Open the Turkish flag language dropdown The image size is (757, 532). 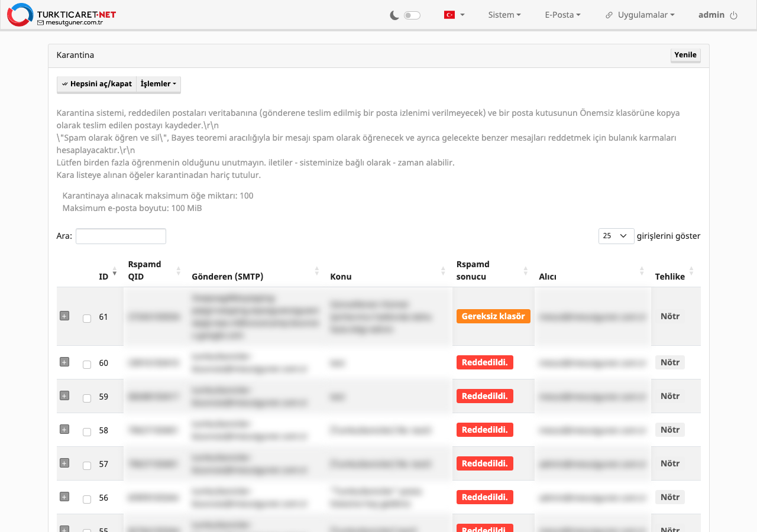pos(454,15)
